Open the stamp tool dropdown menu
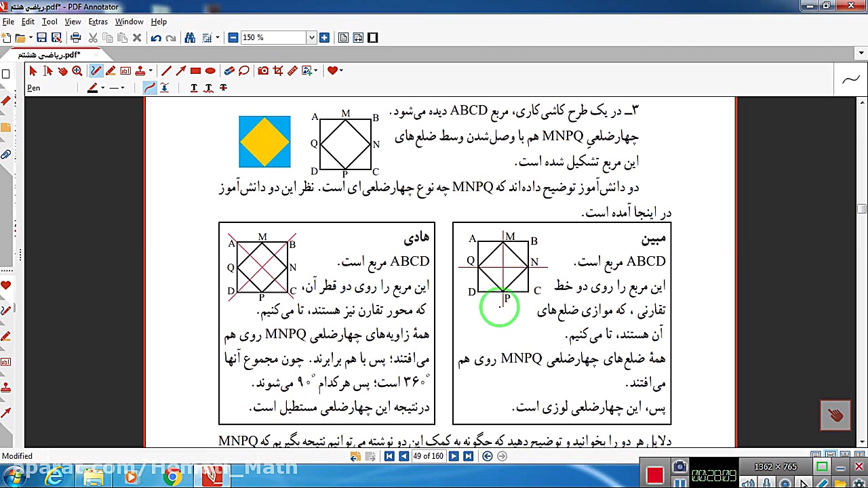 [150, 70]
